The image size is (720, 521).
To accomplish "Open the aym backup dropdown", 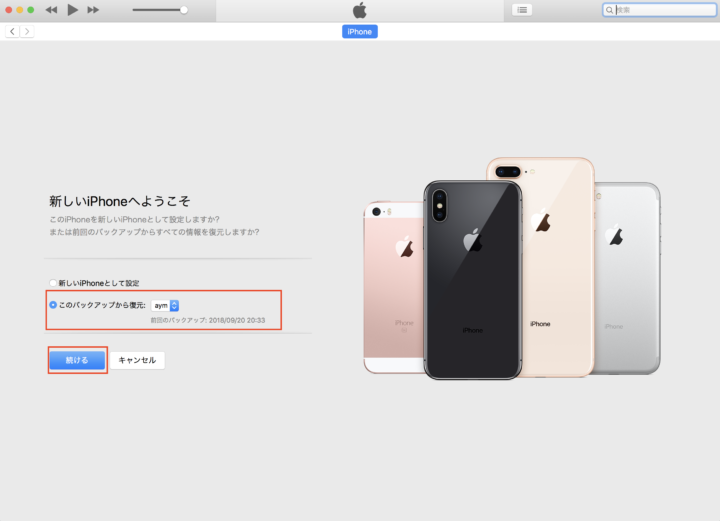I will 165,305.
